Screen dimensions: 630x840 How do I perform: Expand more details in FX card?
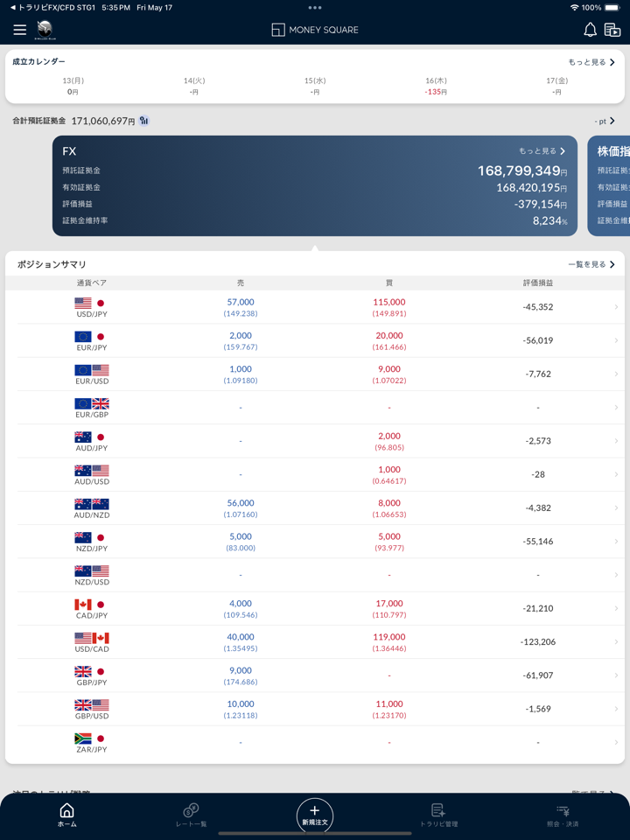(542, 151)
